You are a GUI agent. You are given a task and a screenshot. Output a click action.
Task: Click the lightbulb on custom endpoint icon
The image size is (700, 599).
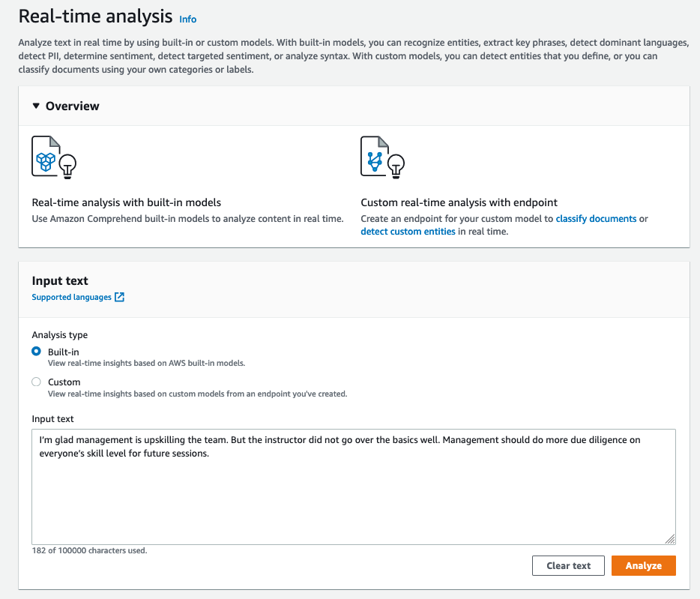[x=396, y=166]
